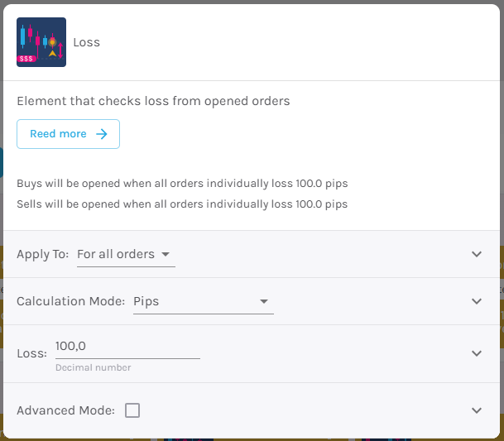The image size is (504, 441).
Task: Click the 'Decimal number' hint under Loss
Action: coord(94,367)
